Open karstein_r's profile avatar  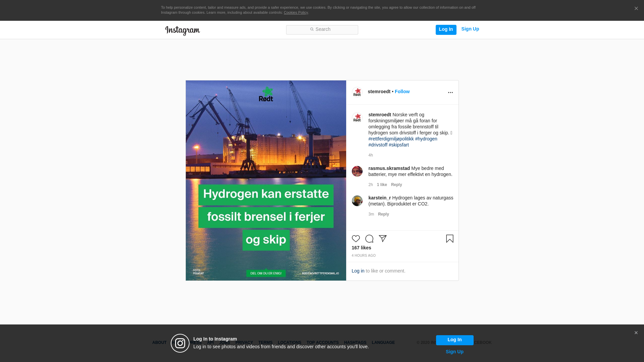(x=357, y=201)
